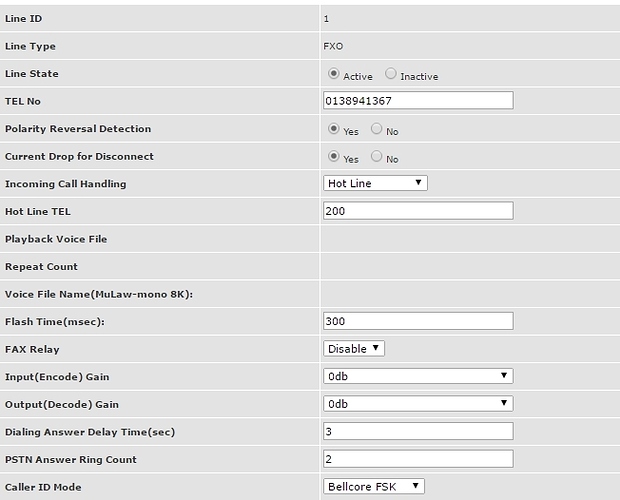Set Polarity Reversal Detection to No

tap(376, 128)
